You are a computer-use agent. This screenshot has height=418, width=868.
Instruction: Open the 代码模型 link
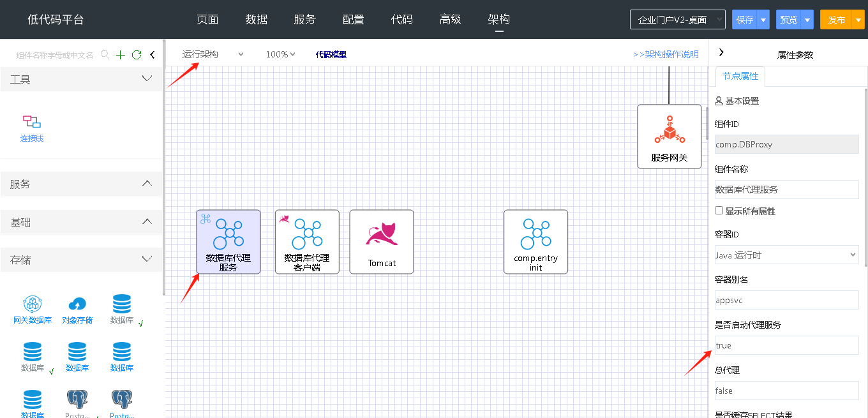tap(331, 54)
